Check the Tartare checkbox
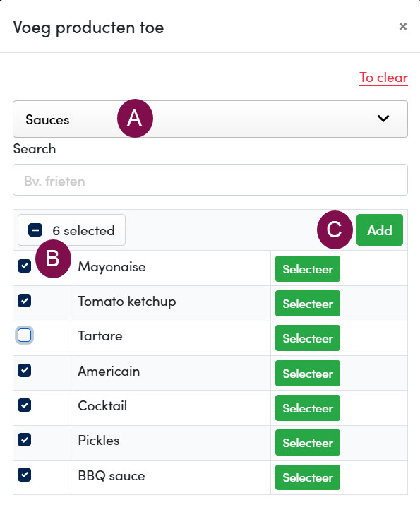Viewport: 420px width, 505px height. tap(25, 335)
